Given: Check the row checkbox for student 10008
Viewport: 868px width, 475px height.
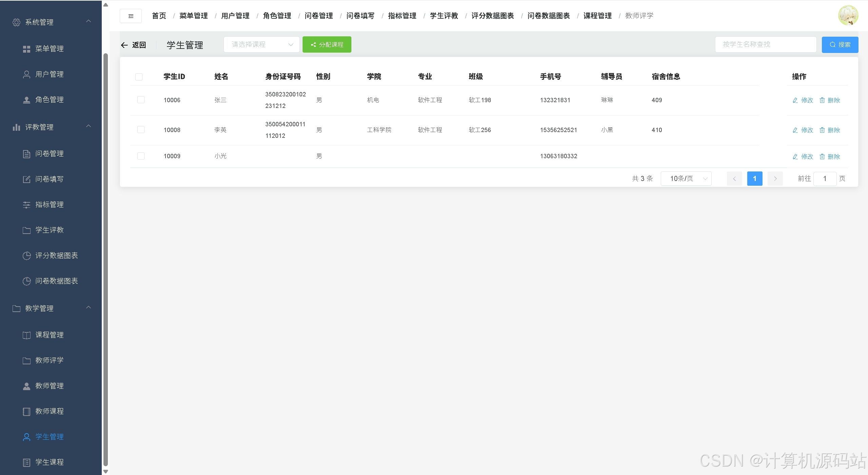Looking at the screenshot, I should coord(141,130).
